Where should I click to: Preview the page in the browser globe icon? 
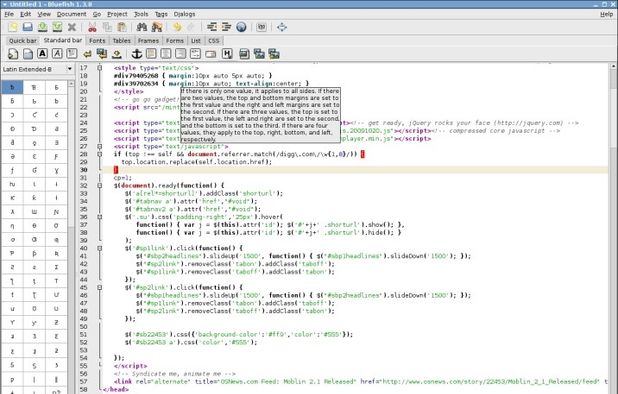point(241,27)
